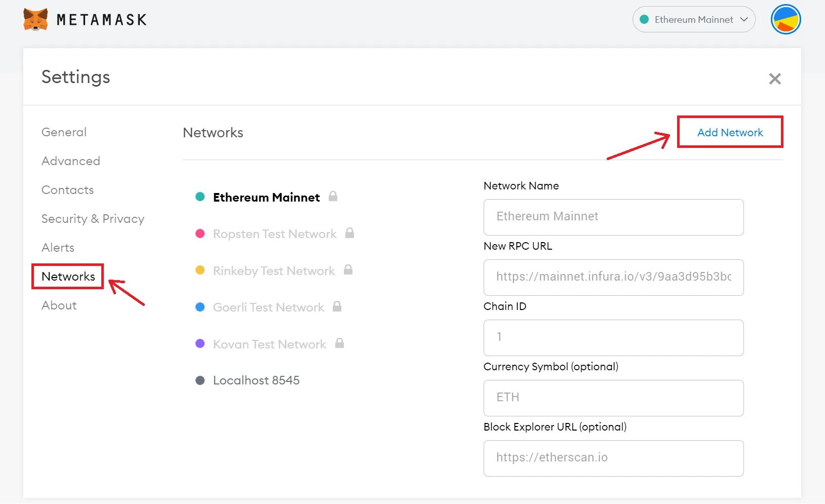This screenshot has width=825, height=504.
Task: Click the Network Name input field
Action: [x=613, y=217]
